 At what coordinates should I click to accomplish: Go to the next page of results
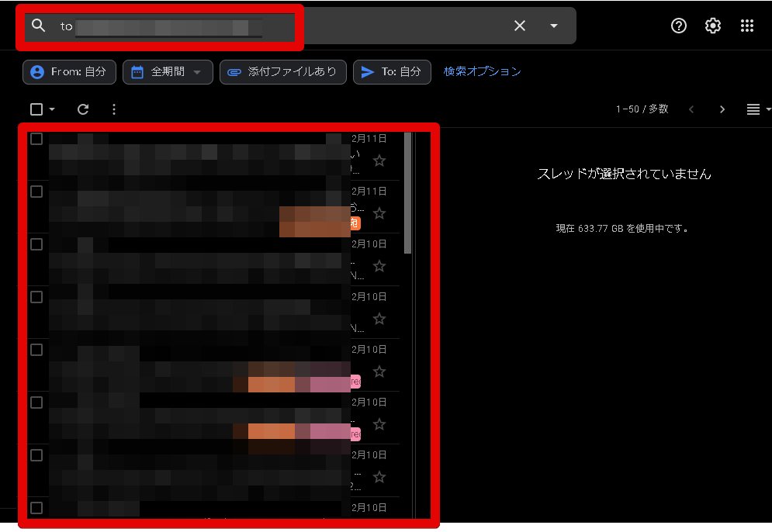(x=722, y=109)
